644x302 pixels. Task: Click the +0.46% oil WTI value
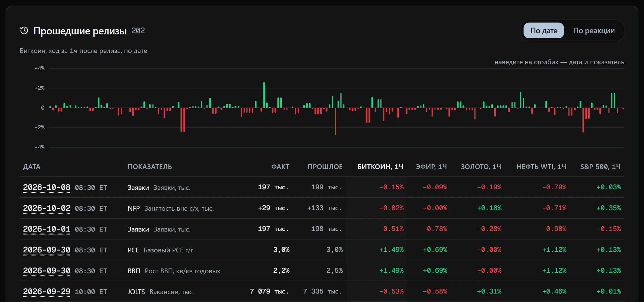pos(554,292)
